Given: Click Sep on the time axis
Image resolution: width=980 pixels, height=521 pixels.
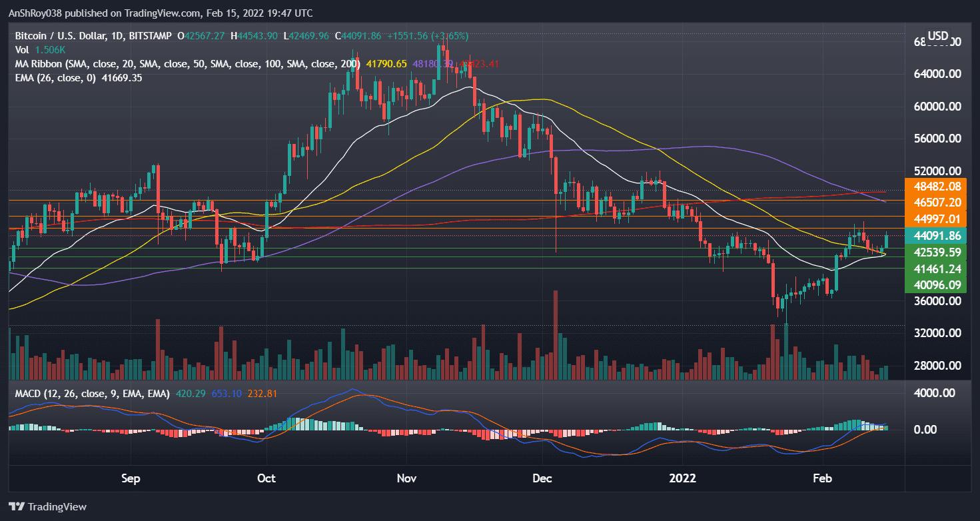Looking at the screenshot, I should (x=131, y=478).
